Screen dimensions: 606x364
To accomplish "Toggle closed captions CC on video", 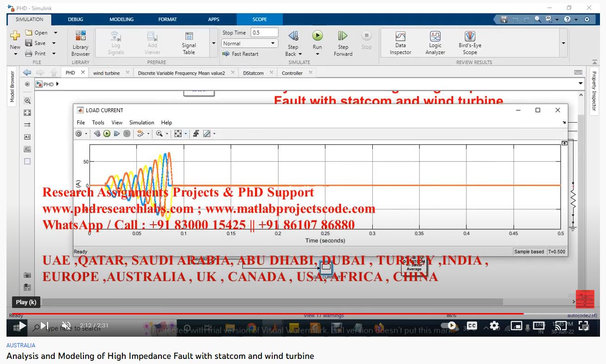I will tap(472, 326).
